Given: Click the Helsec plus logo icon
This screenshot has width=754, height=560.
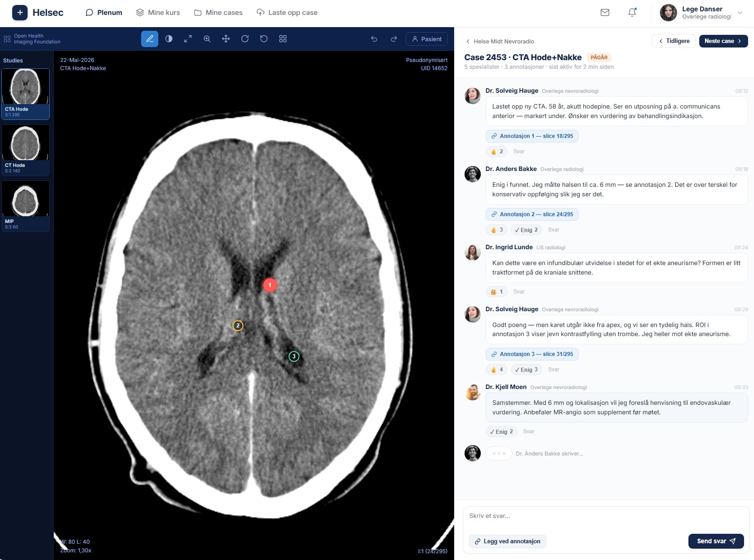Looking at the screenshot, I should click(20, 13).
